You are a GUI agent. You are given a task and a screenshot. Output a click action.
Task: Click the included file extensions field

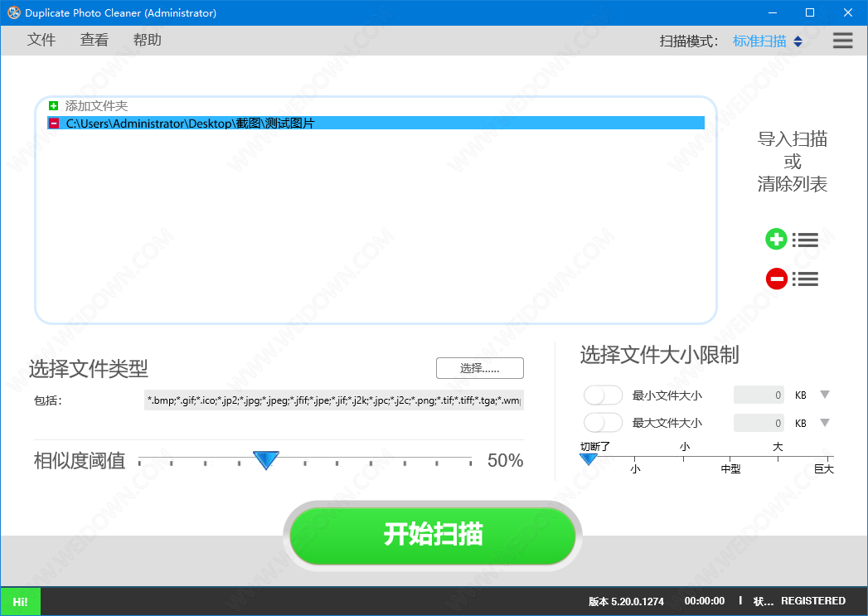click(x=334, y=400)
